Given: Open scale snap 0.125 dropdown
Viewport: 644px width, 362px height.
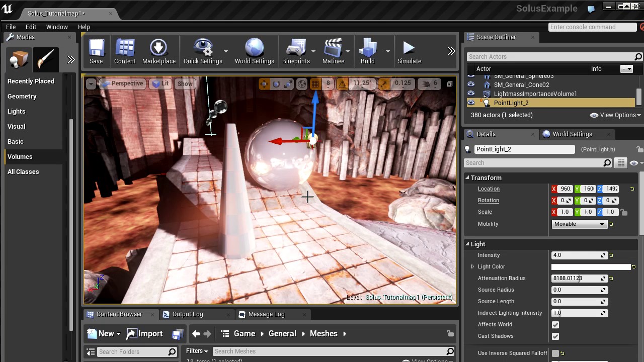Looking at the screenshot, I should pos(402,83).
